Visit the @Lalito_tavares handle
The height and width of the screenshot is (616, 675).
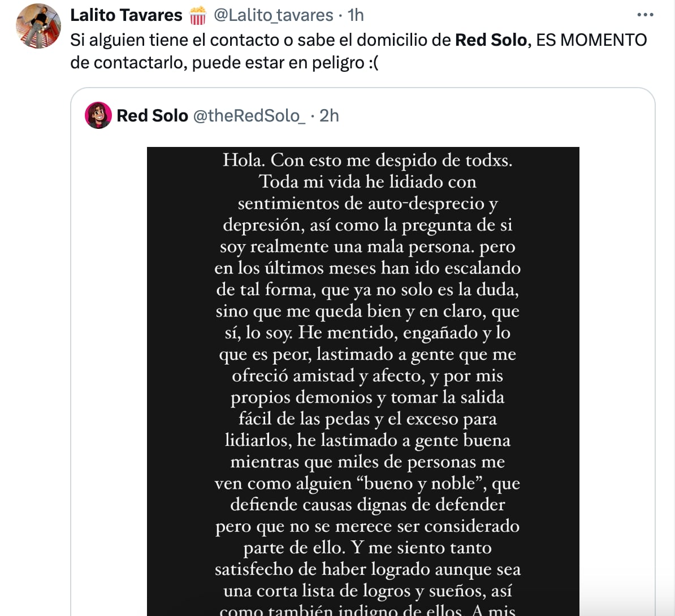click(273, 15)
